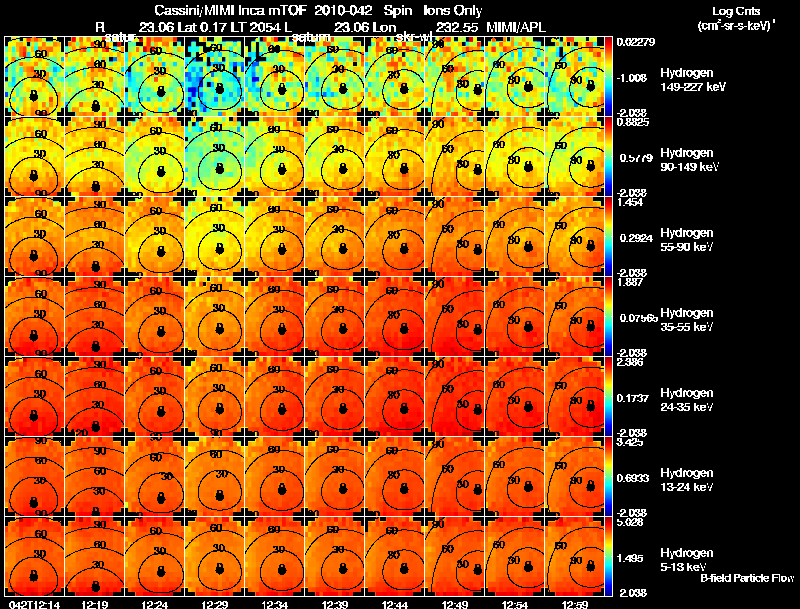Select the 12:29 panel in the 149-227 keV row
The width and height of the screenshot is (800, 609).
click(215, 77)
